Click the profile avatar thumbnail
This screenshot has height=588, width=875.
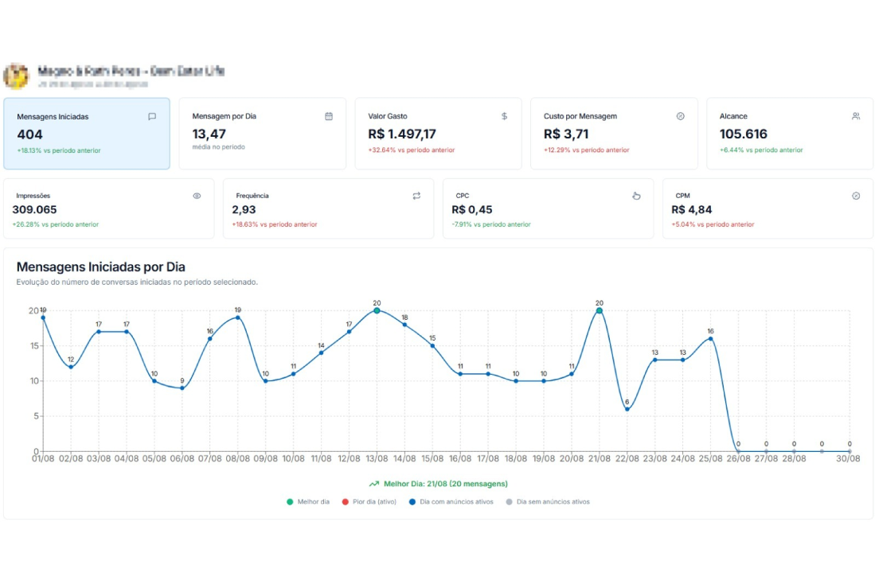tap(16, 76)
